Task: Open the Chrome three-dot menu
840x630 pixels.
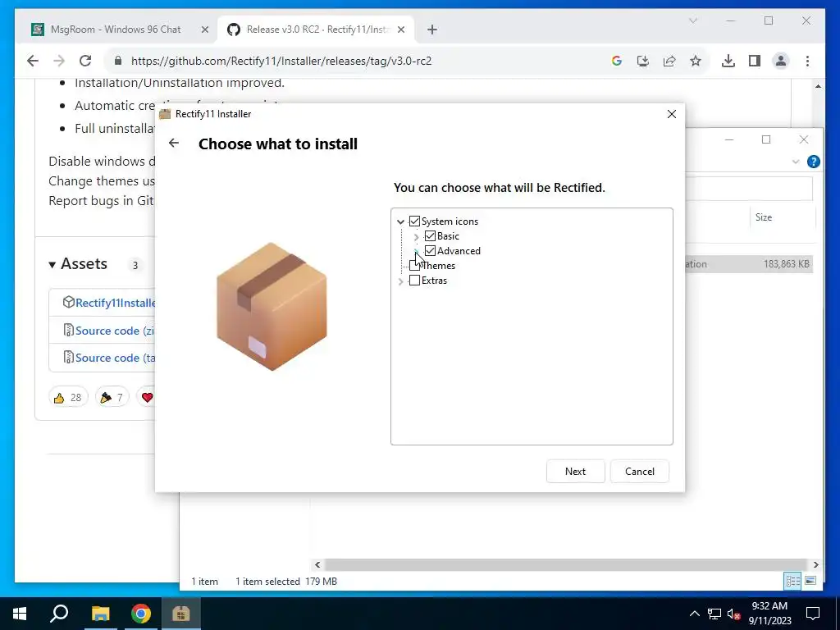Action: [x=807, y=61]
